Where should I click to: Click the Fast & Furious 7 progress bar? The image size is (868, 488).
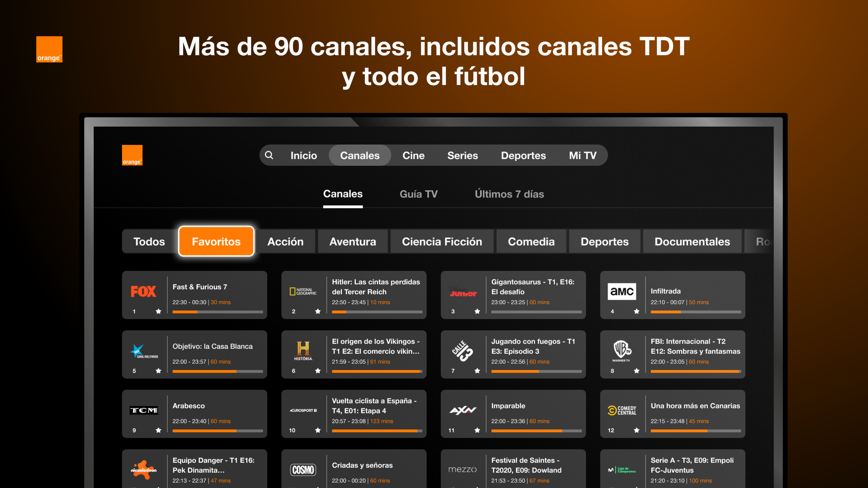coord(217,312)
